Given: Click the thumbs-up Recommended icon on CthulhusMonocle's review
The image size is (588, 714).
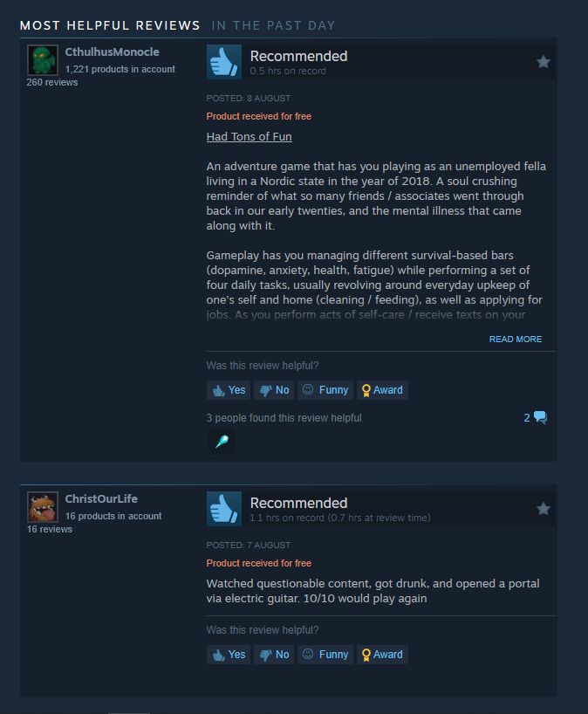Looking at the screenshot, I should (224, 62).
